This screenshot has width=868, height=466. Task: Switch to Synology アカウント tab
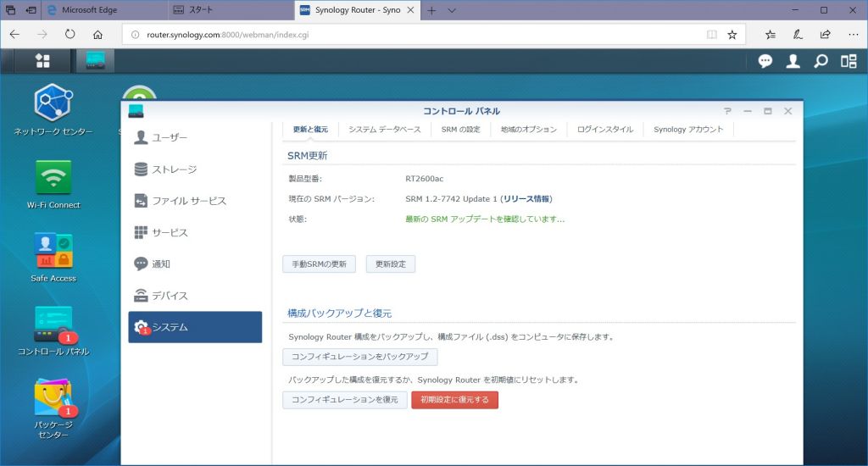click(688, 130)
